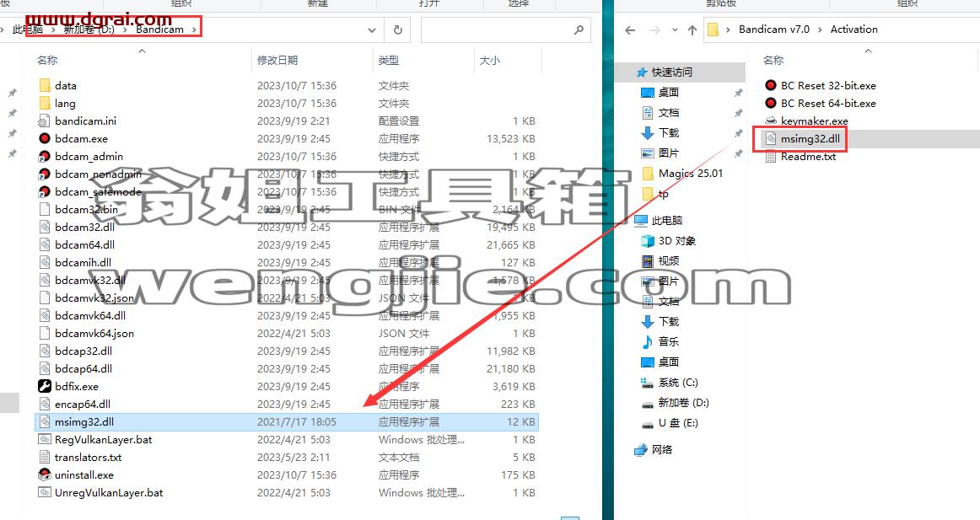Open 新加卷 (D:) drive in sidebar
Image resolution: width=980 pixels, height=520 pixels.
tap(684, 403)
